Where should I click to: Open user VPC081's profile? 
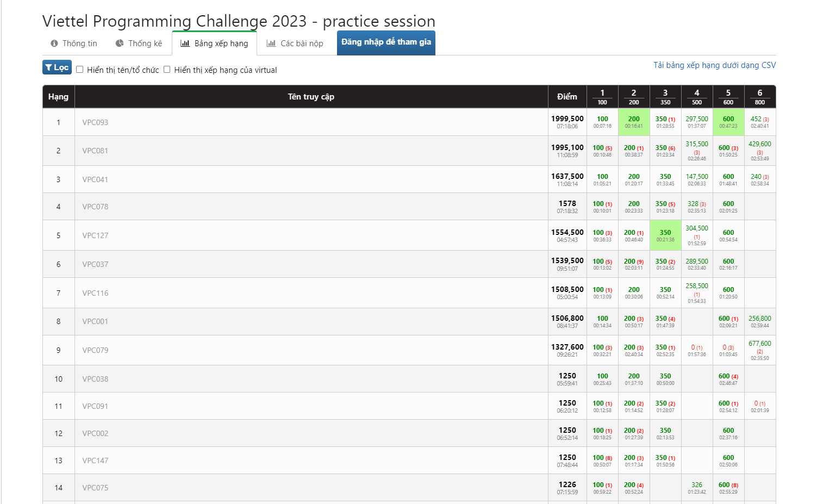(95, 151)
